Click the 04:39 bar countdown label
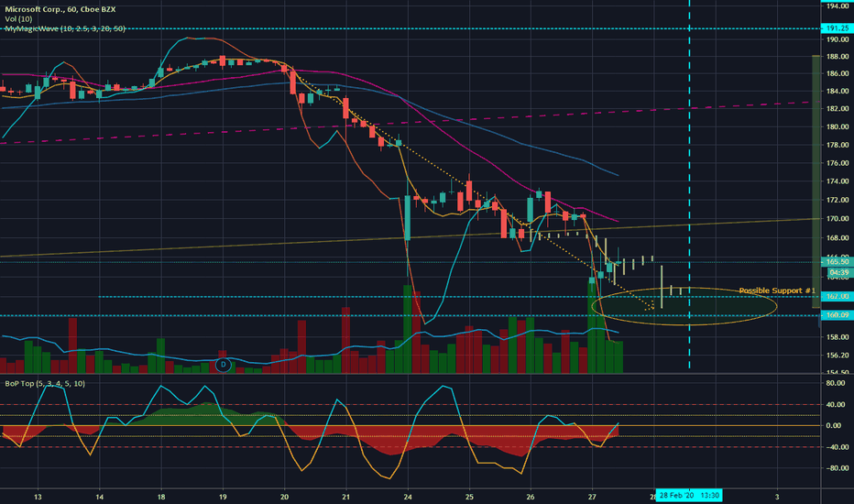 838,272
